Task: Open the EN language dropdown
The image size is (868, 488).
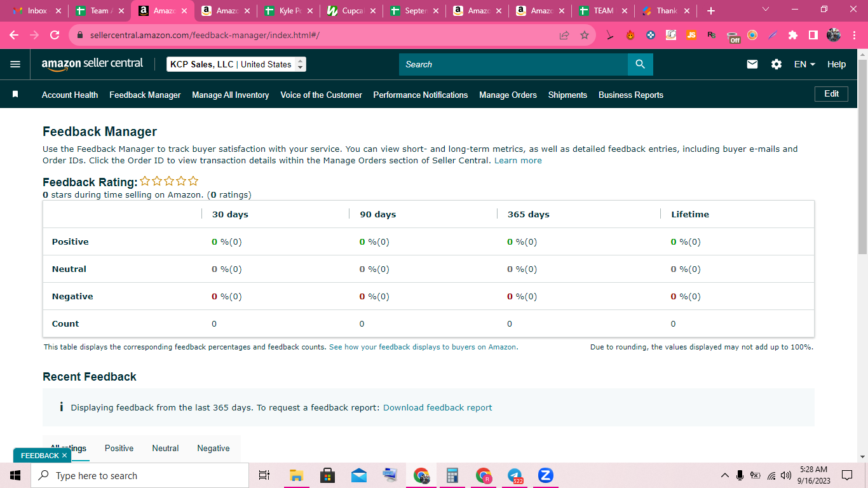Action: point(804,64)
